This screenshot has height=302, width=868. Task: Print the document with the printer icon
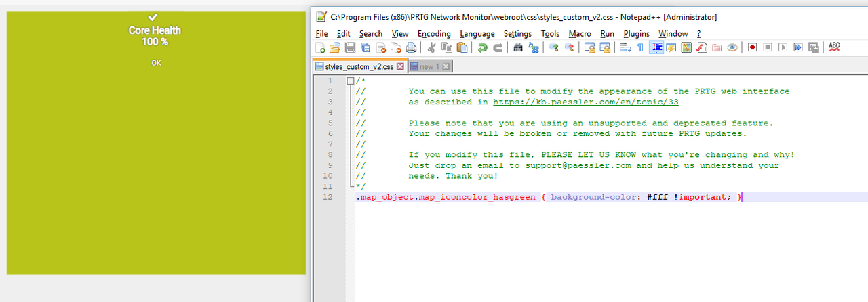pos(411,47)
